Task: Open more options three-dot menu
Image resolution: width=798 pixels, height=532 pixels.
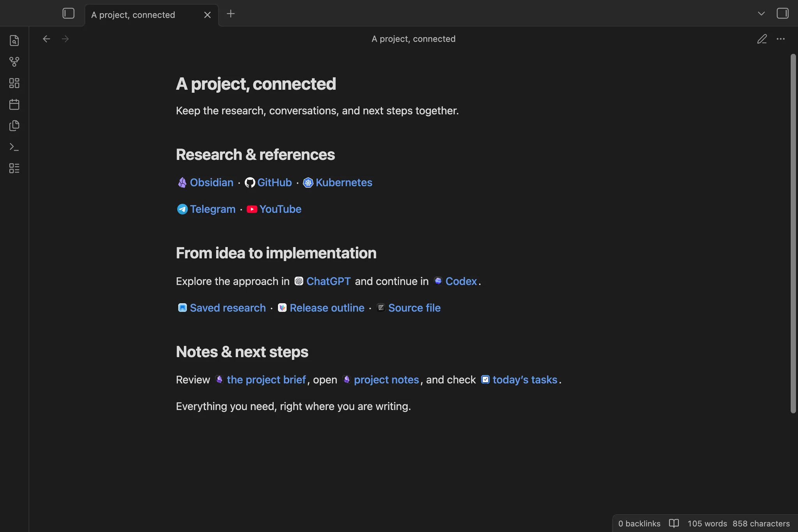Action: click(x=781, y=39)
